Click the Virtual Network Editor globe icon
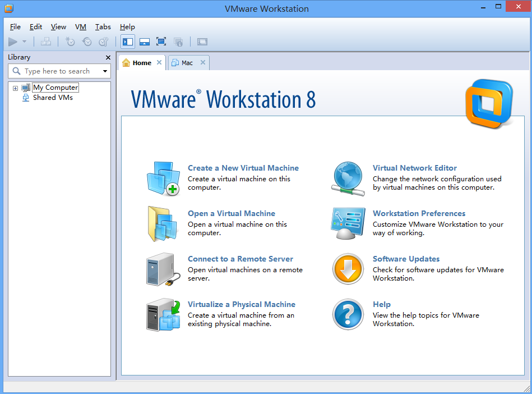The width and height of the screenshot is (532, 394). point(348,178)
